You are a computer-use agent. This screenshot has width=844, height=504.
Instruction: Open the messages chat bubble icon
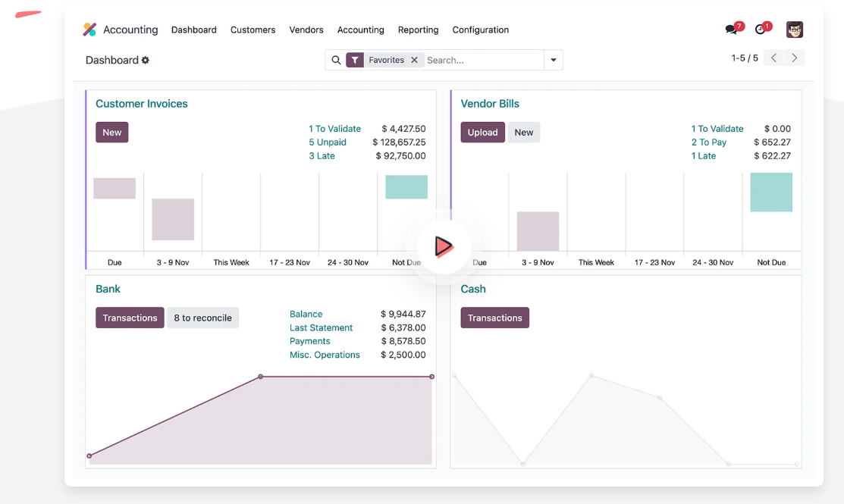pyautogui.click(x=731, y=30)
